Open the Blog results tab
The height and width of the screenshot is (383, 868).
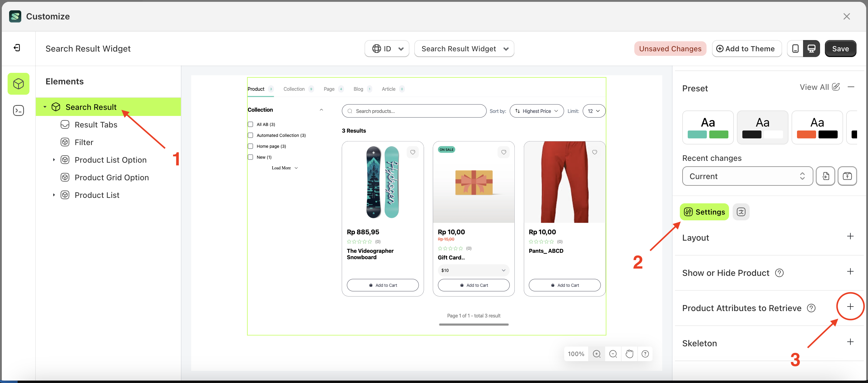coord(358,89)
